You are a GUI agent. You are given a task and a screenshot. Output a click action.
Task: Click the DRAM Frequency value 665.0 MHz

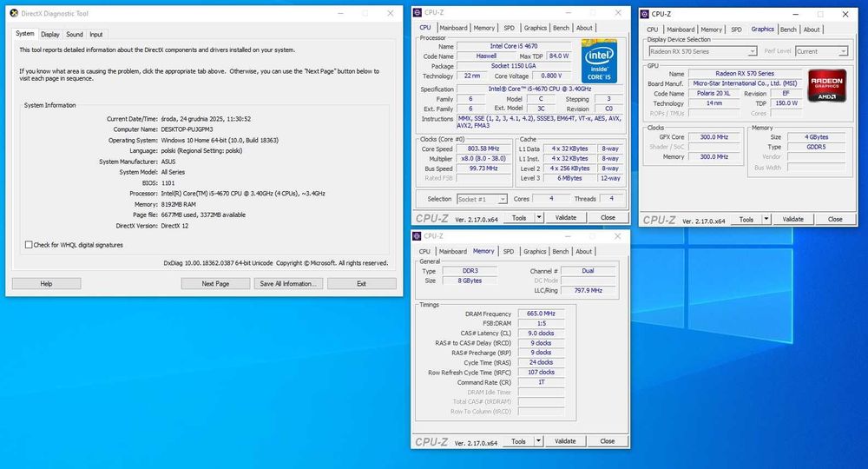click(541, 314)
